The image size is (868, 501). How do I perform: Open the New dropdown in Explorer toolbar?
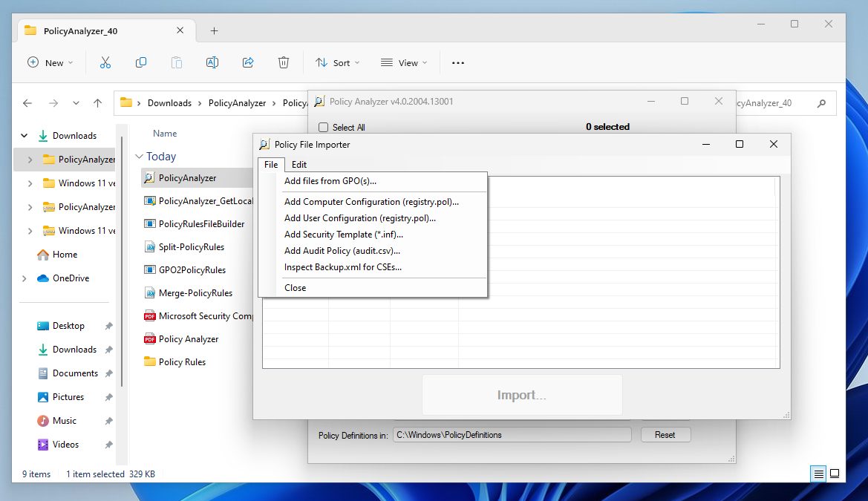coord(50,62)
